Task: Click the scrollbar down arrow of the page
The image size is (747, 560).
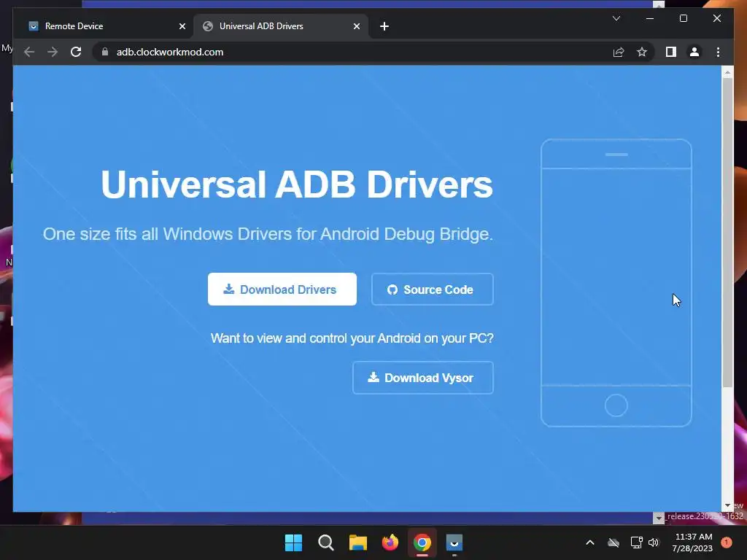Action: pos(727,506)
